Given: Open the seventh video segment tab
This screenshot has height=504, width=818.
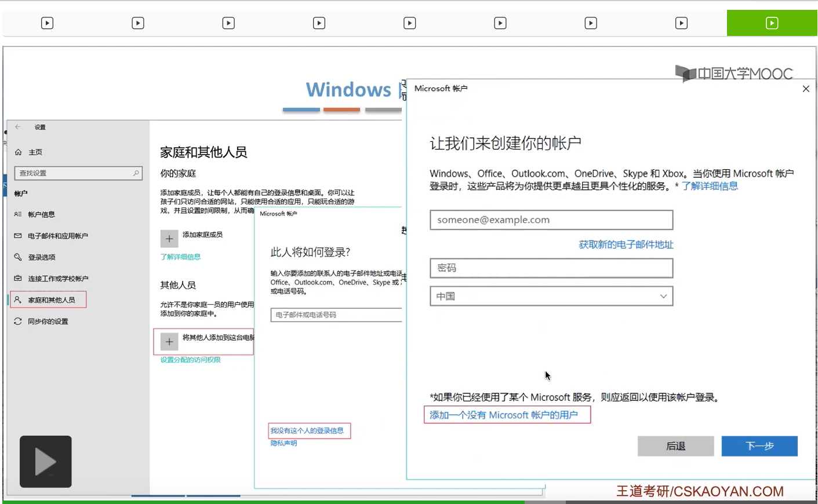Looking at the screenshot, I should [591, 23].
